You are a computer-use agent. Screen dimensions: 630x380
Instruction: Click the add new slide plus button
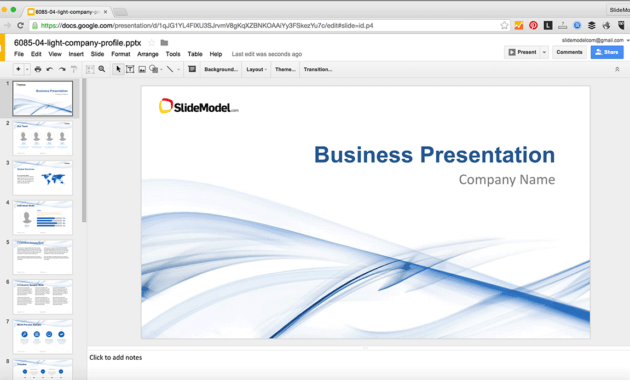pyautogui.click(x=18, y=69)
